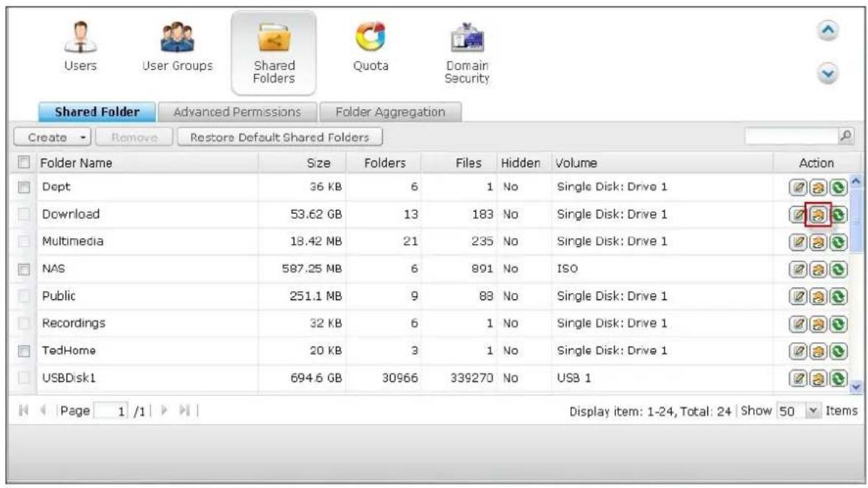
Task: Click Restore Default Shared Folders button
Action: (x=279, y=137)
